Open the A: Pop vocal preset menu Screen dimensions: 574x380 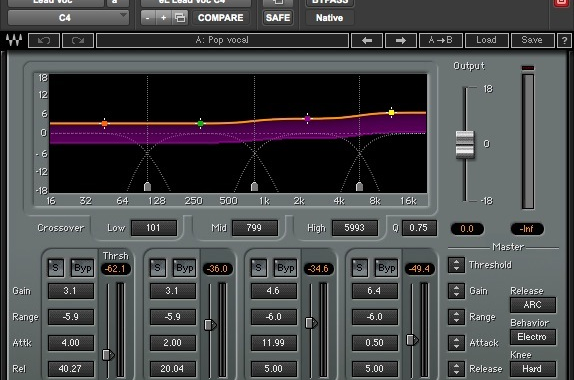(x=222, y=40)
